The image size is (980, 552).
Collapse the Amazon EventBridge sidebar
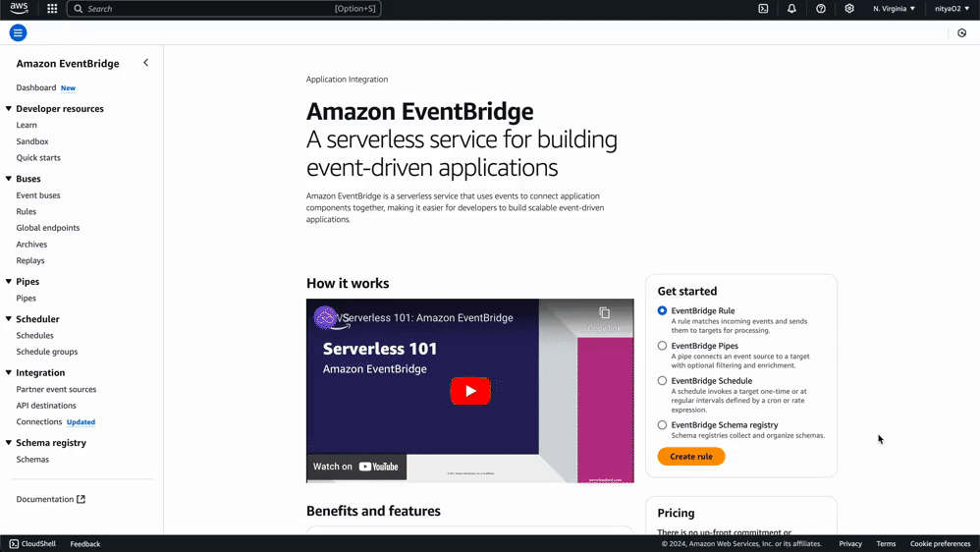coord(145,63)
